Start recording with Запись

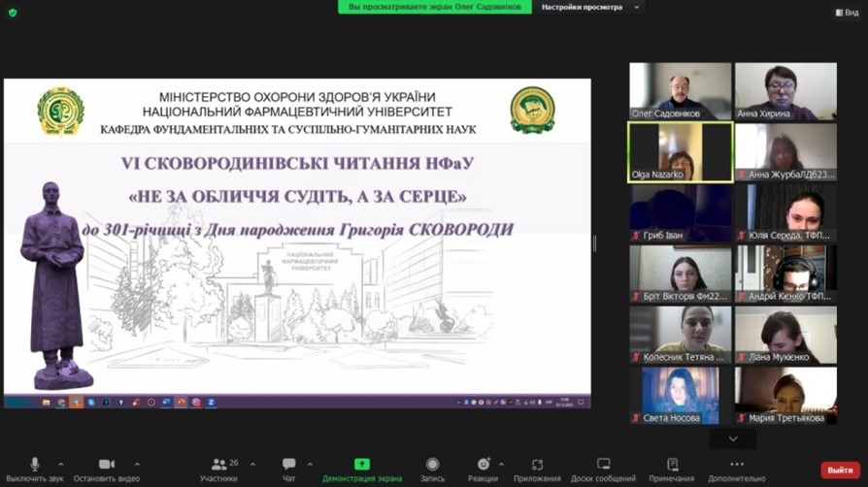432,470
